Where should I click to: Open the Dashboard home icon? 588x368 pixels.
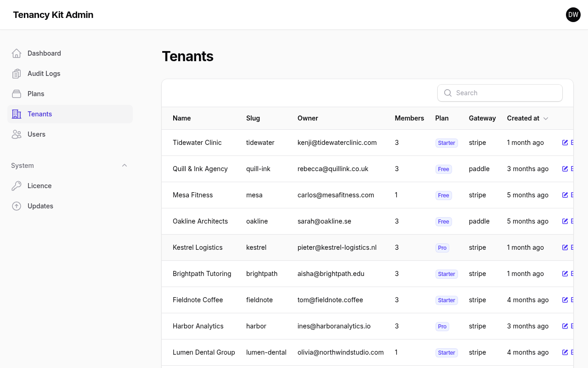click(17, 53)
